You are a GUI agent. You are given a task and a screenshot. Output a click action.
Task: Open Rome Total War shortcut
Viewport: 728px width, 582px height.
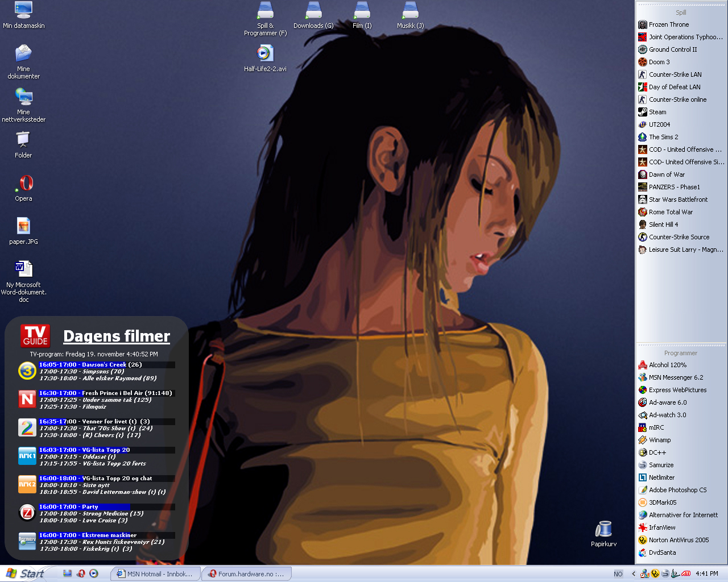(x=665, y=212)
